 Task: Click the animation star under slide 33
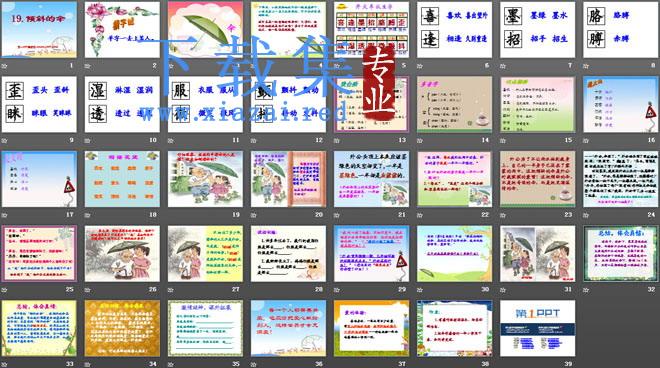tap(4, 364)
